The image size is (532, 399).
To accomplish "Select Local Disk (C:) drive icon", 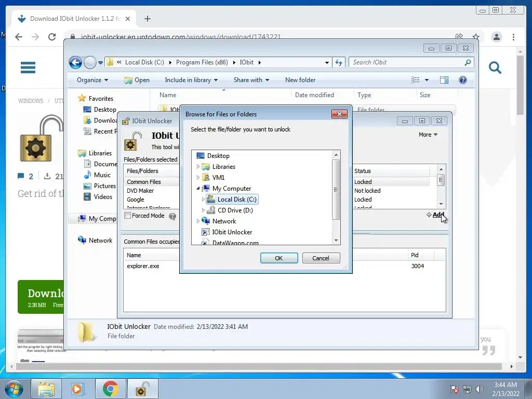I will (211, 199).
